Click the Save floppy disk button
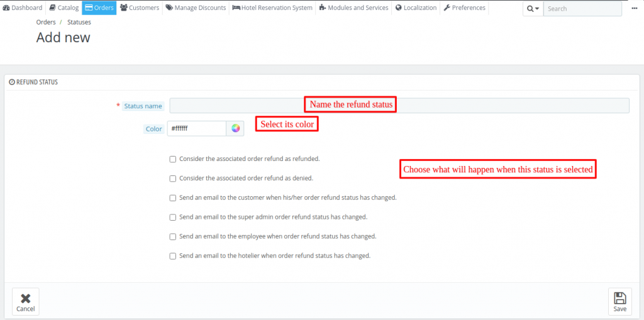The width and height of the screenshot is (644, 320). pos(619,302)
